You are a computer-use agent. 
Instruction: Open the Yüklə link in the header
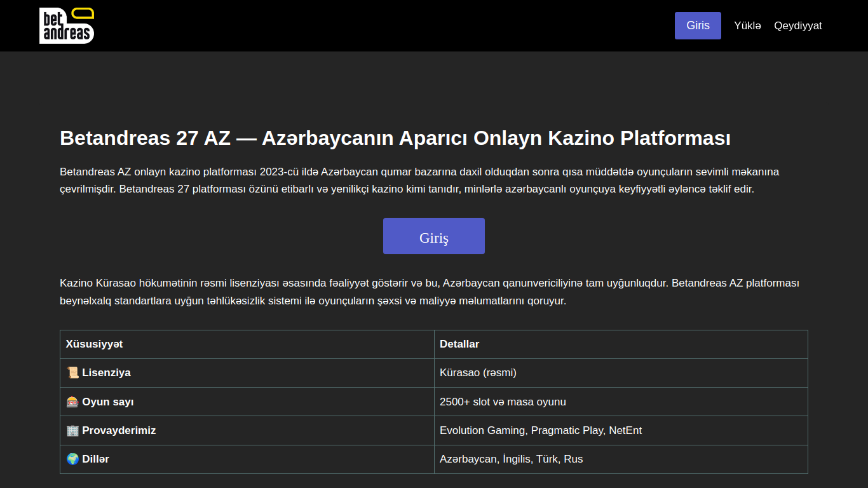pyautogui.click(x=747, y=25)
